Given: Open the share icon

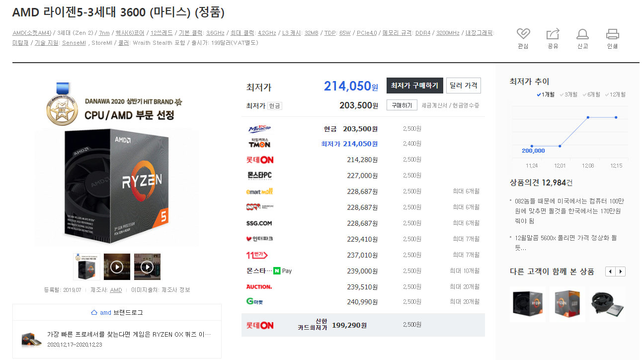Looking at the screenshot, I should 553,34.
